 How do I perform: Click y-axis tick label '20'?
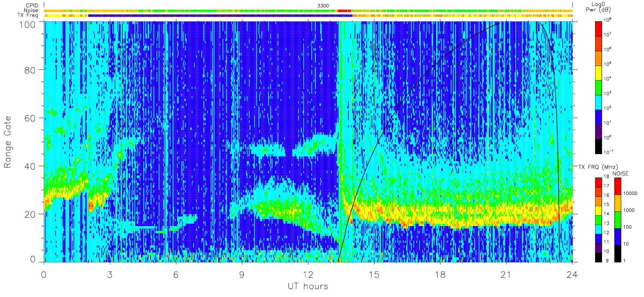pos(30,215)
